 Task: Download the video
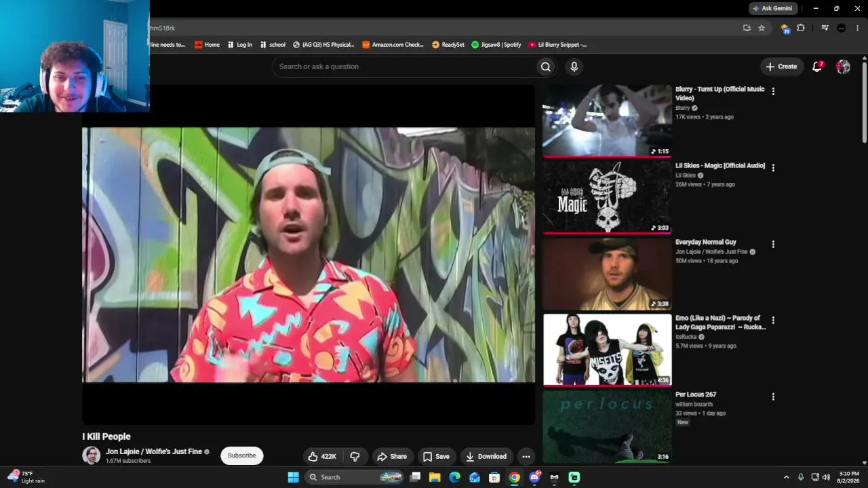click(486, 456)
